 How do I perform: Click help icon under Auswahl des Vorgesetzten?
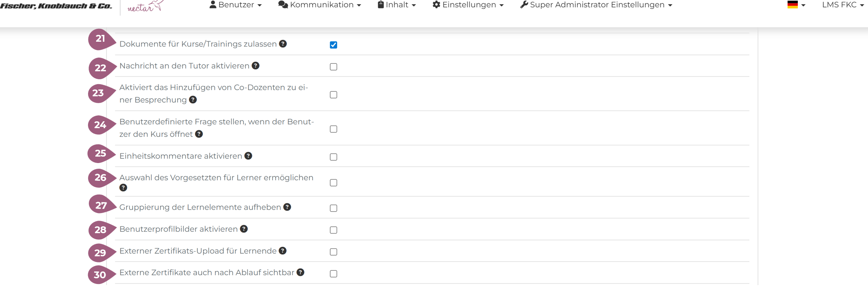(123, 188)
